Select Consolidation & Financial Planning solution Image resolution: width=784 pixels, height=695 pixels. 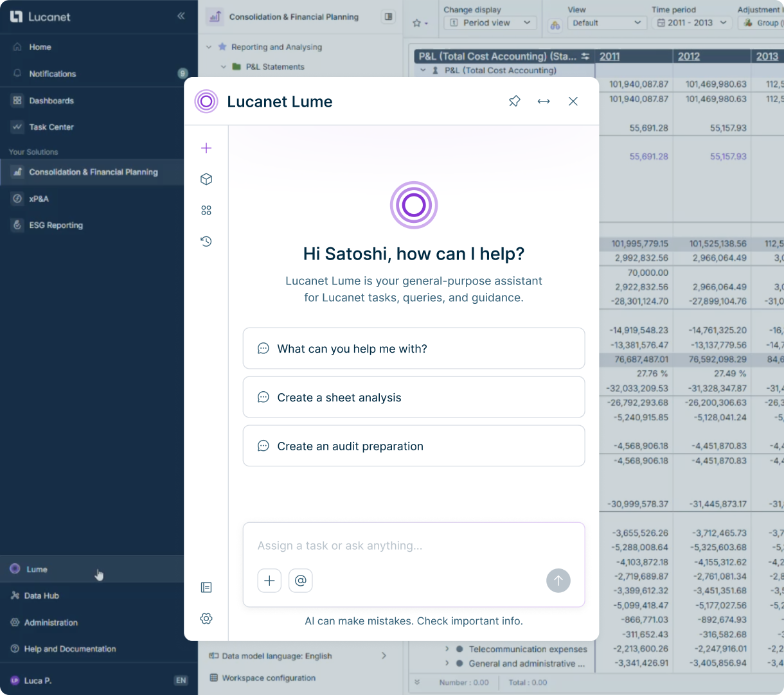[x=92, y=172]
